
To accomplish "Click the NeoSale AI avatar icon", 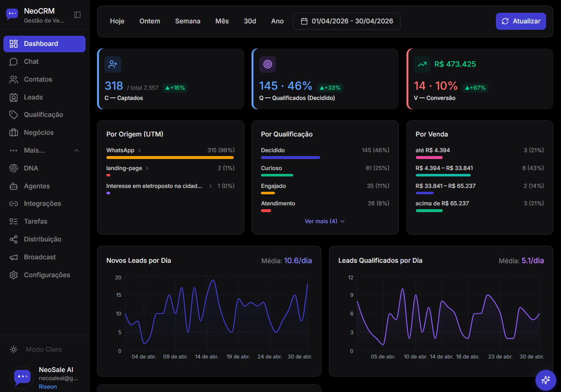I will pos(22,378).
